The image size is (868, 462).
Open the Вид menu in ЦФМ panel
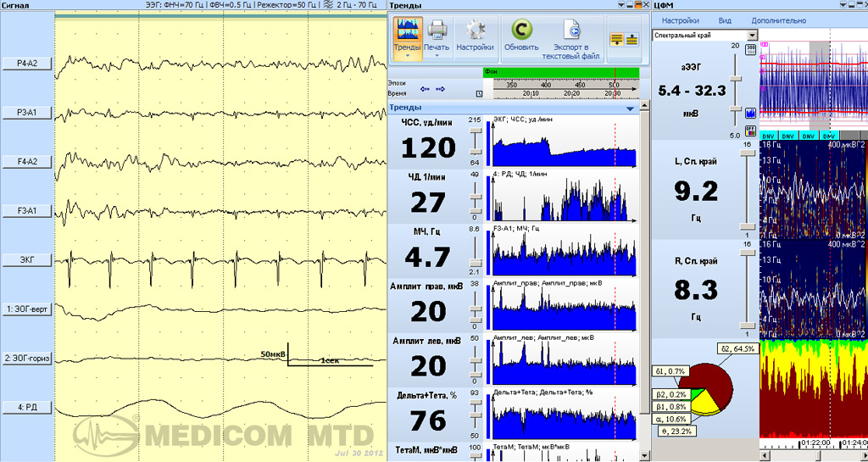pos(725,19)
